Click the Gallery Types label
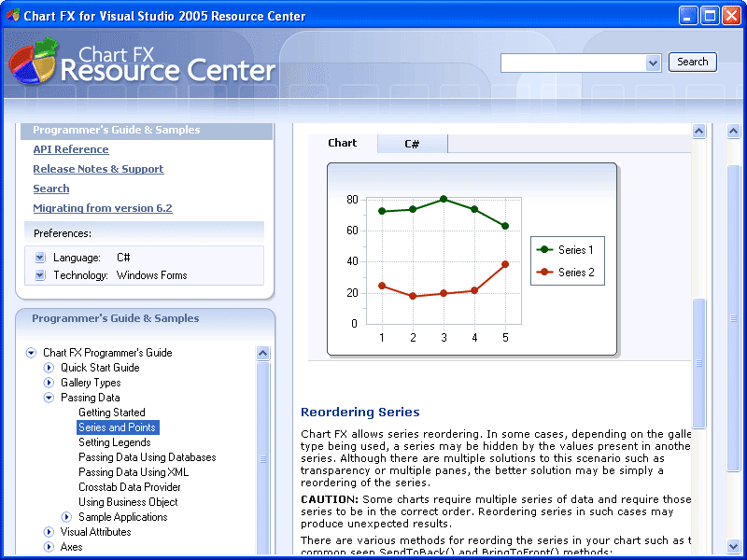The height and width of the screenshot is (560, 747). tap(91, 383)
